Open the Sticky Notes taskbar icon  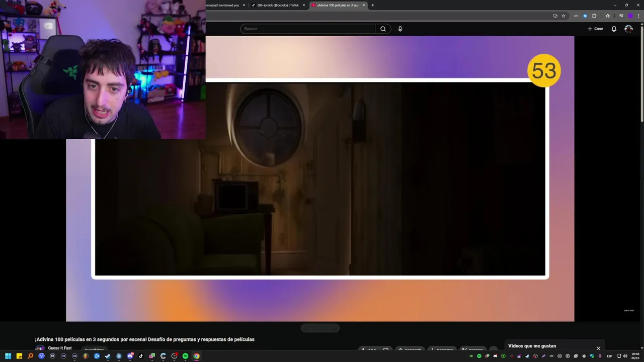pyautogui.click(x=19, y=356)
